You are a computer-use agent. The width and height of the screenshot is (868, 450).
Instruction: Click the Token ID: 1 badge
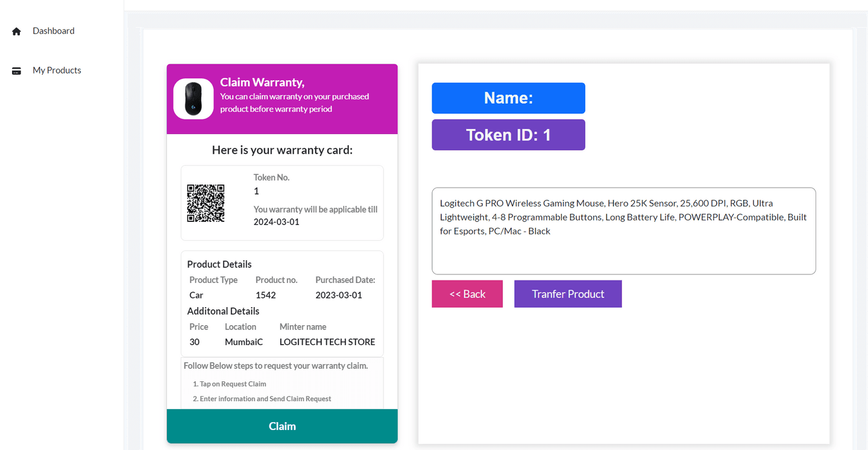click(x=508, y=135)
